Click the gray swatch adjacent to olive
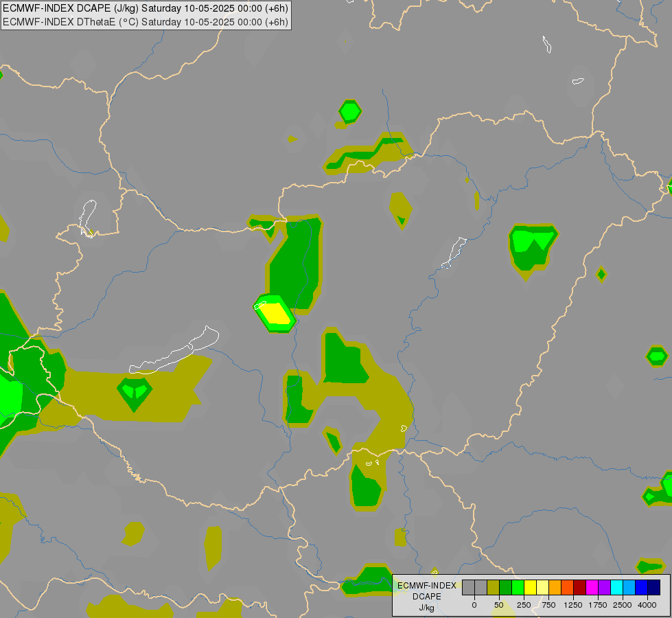The image size is (672, 618). pyautogui.click(x=481, y=588)
